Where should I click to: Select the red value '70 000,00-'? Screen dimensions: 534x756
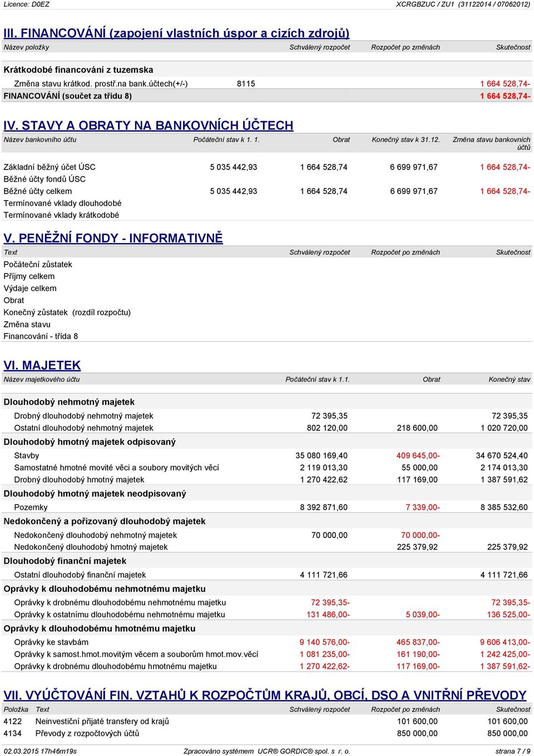421,535
